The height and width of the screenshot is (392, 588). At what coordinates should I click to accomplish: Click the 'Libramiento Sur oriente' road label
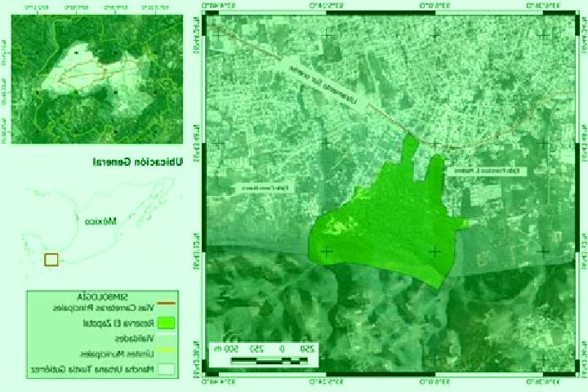pos(323,85)
